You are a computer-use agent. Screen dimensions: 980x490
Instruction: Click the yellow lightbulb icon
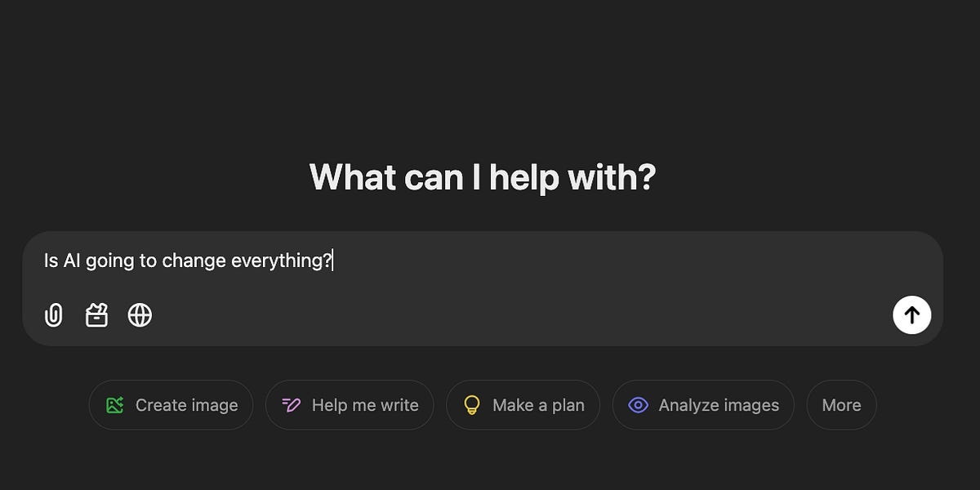[x=471, y=405]
